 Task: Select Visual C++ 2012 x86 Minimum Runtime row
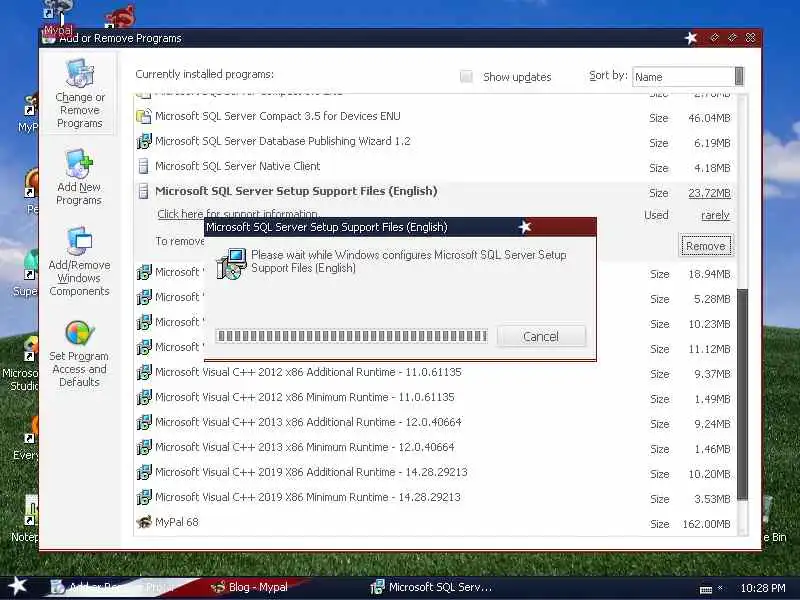pos(435,397)
